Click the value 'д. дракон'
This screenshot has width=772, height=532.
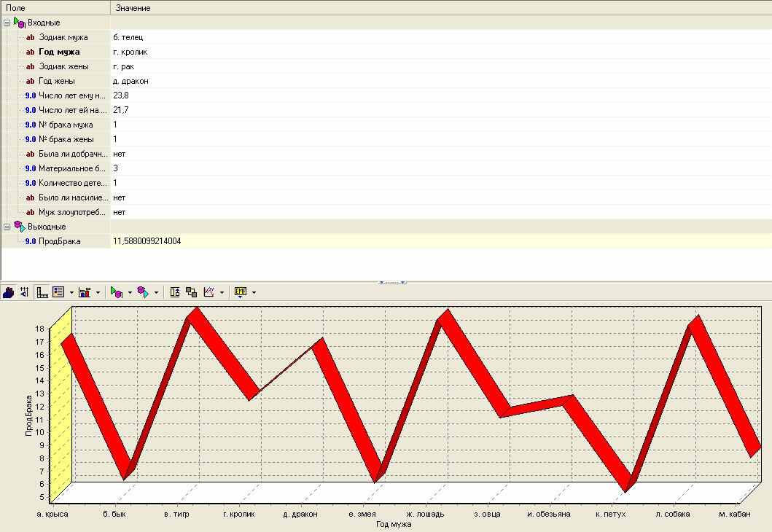(x=130, y=81)
